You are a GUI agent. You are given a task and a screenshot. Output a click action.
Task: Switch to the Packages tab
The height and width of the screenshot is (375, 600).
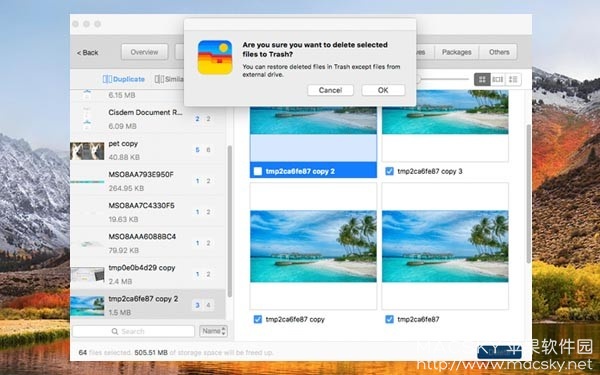coord(456,52)
